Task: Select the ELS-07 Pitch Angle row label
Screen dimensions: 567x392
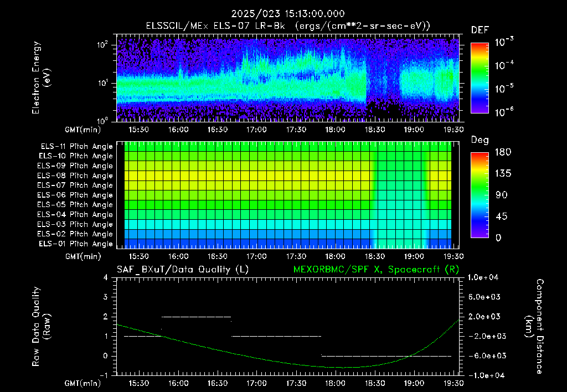Action: click(75, 185)
